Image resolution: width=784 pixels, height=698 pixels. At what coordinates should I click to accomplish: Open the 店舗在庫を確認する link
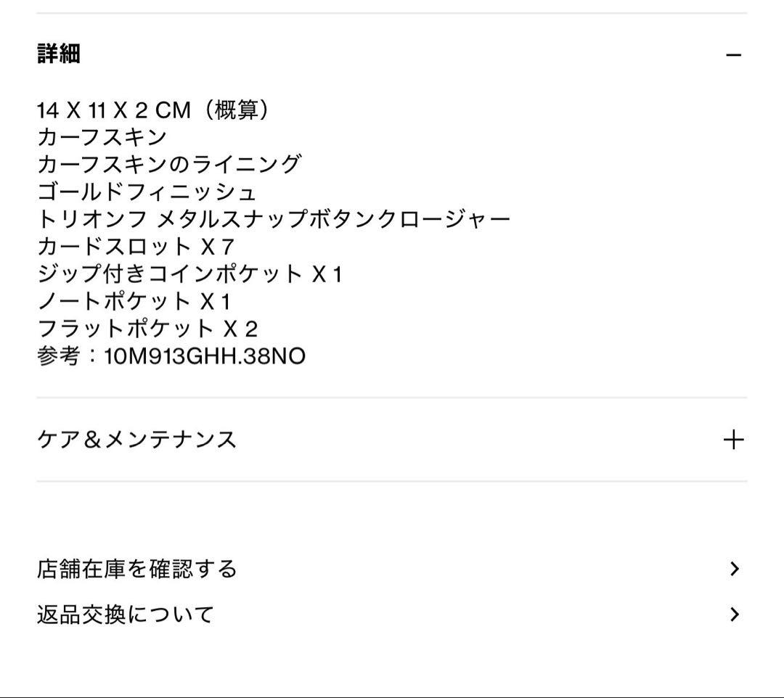pos(137,569)
